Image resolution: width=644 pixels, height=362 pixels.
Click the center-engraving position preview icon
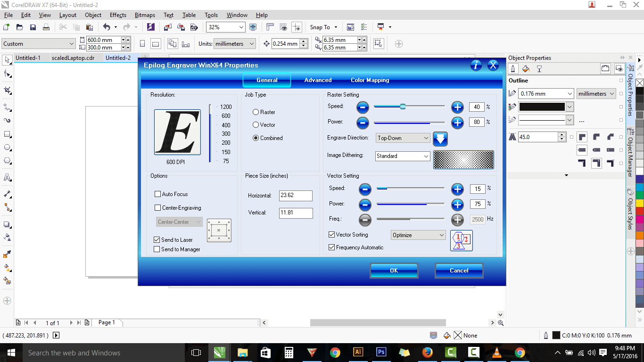219,230
